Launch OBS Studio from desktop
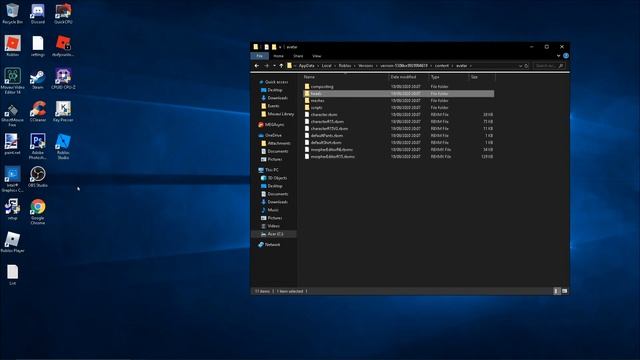This screenshot has width=640, height=360. coord(38,177)
